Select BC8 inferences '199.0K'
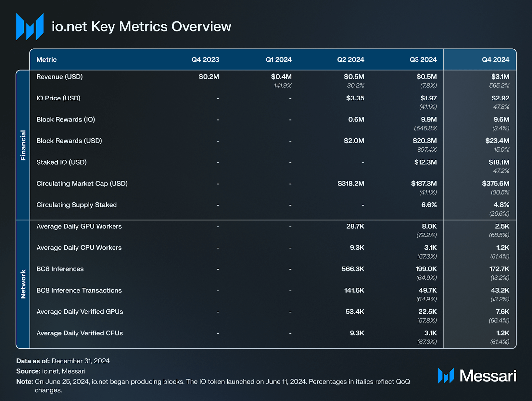532x401 pixels. coord(426,269)
